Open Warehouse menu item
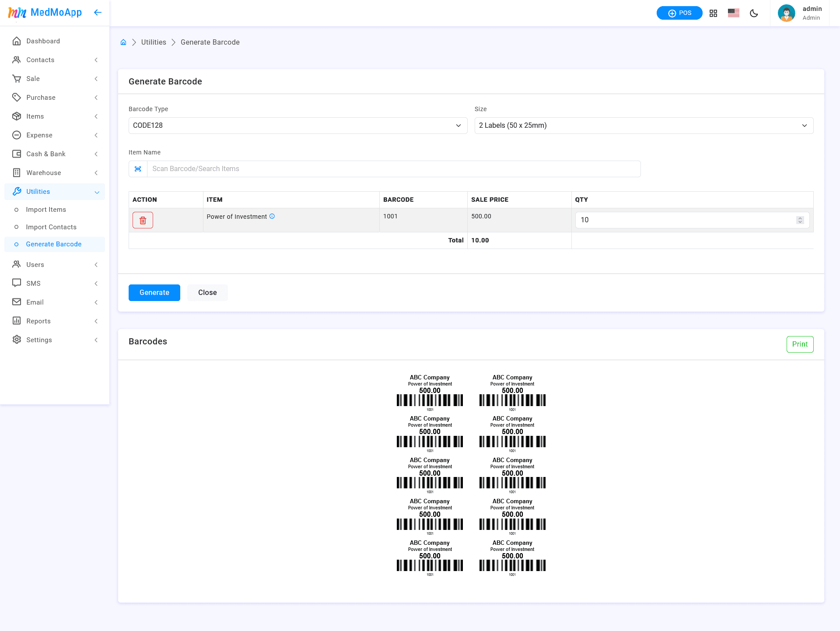Image resolution: width=840 pixels, height=631 pixels. (x=55, y=173)
